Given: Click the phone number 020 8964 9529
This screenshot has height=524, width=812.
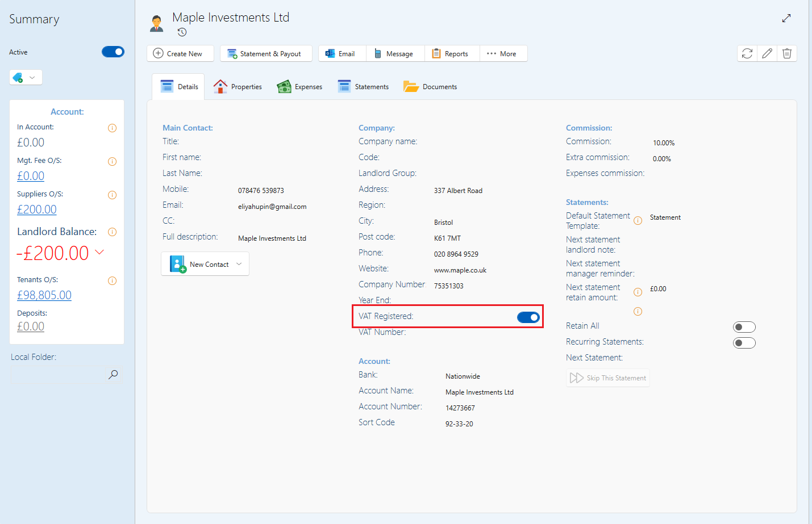Looking at the screenshot, I should coord(456,254).
